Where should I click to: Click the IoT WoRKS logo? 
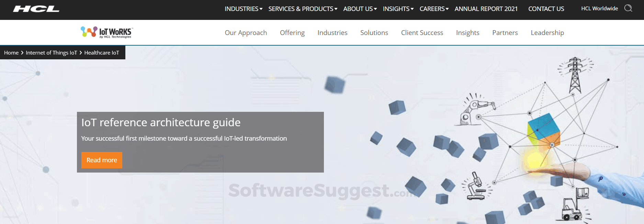(x=106, y=32)
